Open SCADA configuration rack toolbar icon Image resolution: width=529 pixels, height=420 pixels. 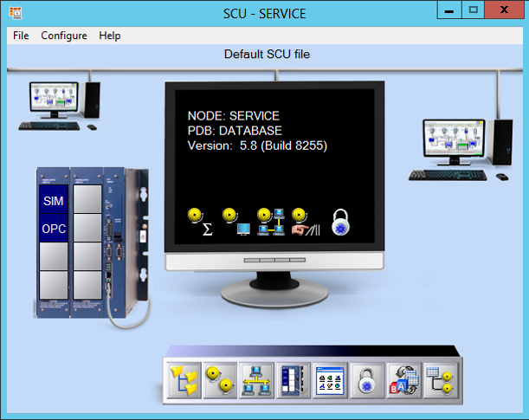(294, 380)
